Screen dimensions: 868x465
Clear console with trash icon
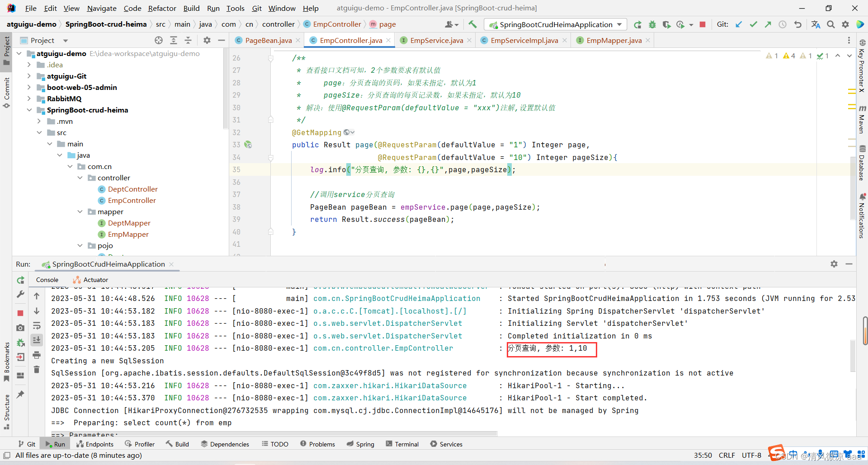(x=37, y=370)
